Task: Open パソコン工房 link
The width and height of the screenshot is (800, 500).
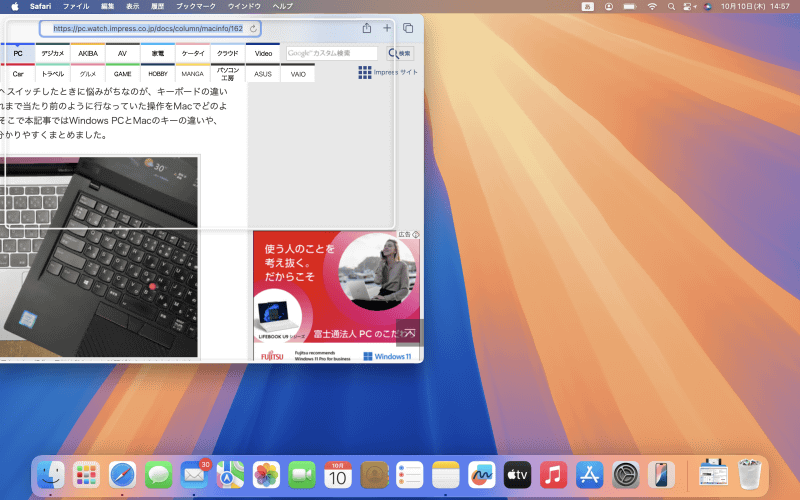Action: click(x=228, y=73)
